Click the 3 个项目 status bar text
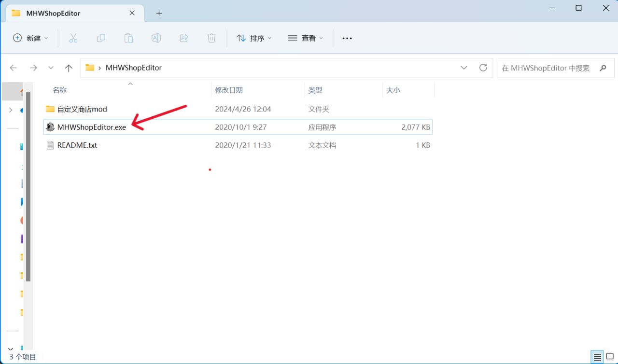The width and height of the screenshot is (618, 364). [x=23, y=357]
